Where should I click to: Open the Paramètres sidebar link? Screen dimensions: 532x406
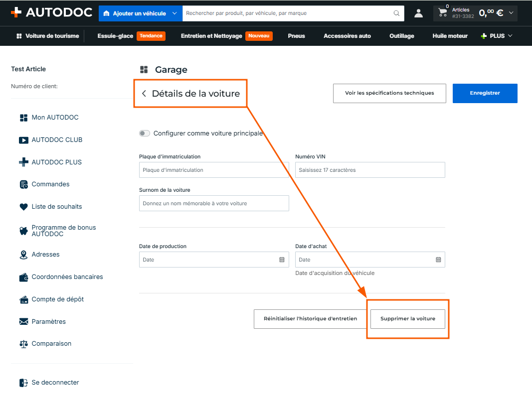(x=48, y=322)
